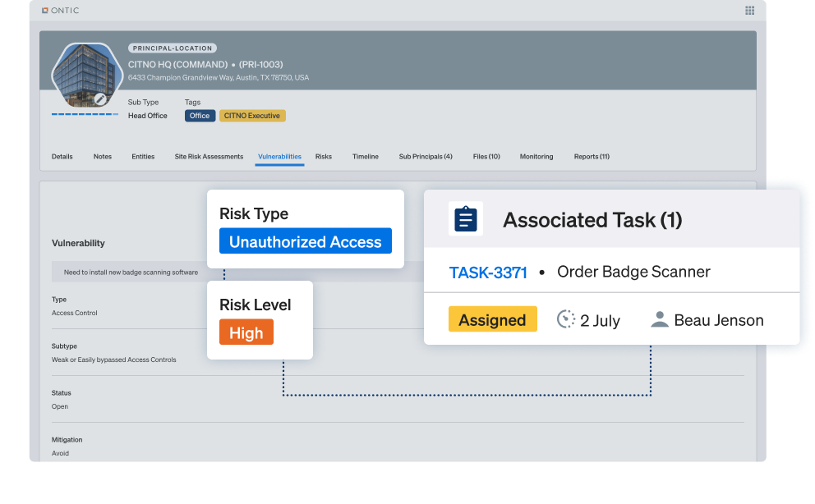Click the dashed progress bar under the photo
This screenshot has height=504, width=815.
85,114
